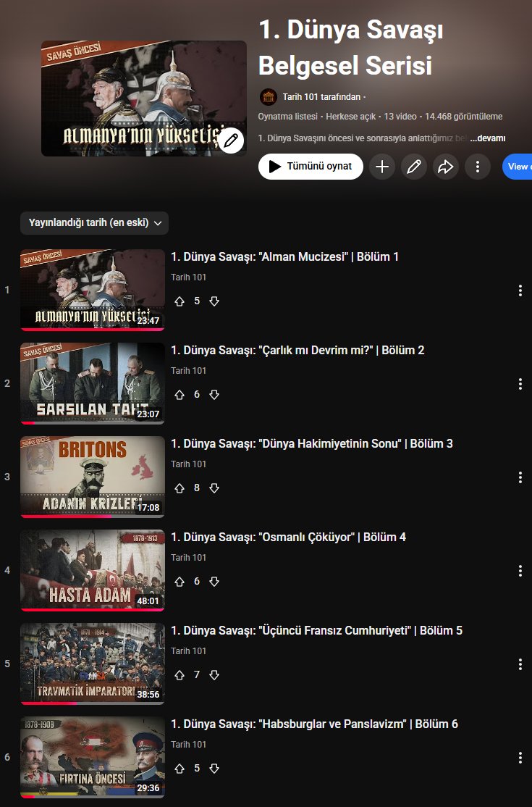Upvote the "Osmanlı Çöküyor" video
The width and height of the screenshot is (532, 807).
[180, 582]
